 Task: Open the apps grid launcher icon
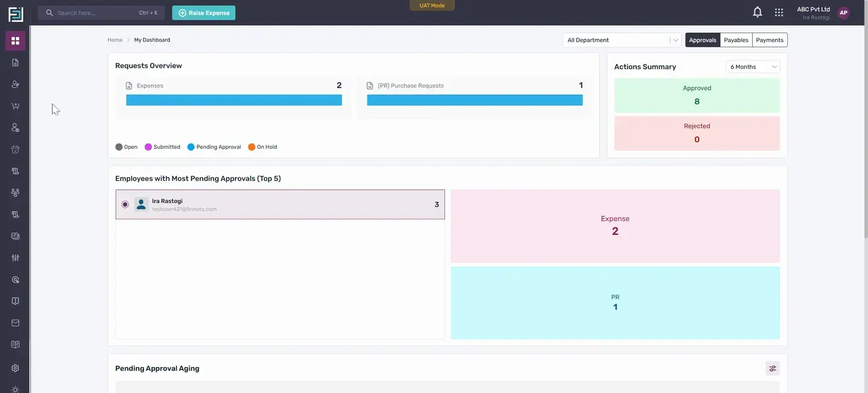point(779,12)
